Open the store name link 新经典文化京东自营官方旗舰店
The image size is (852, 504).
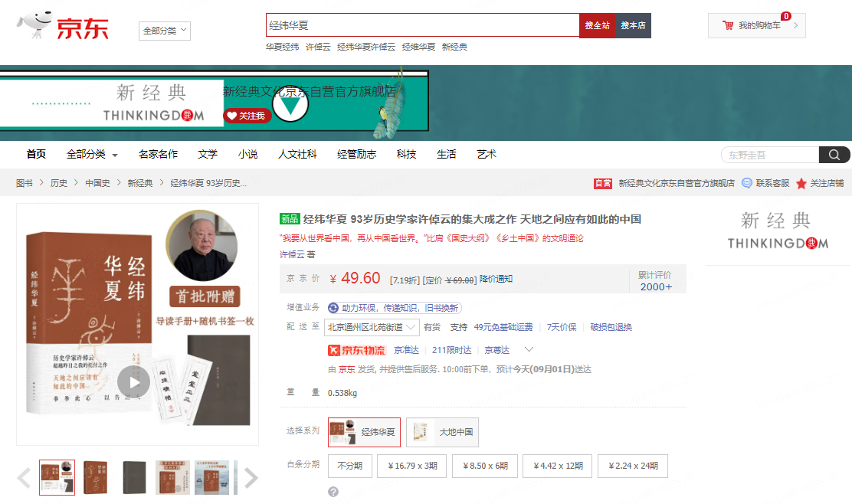point(677,183)
